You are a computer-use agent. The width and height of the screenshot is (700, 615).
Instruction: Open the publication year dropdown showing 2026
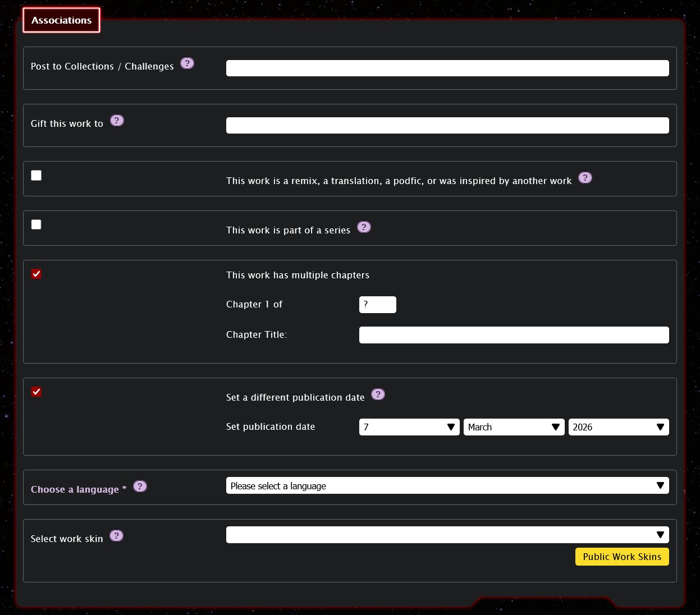click(x=618, y=427)
